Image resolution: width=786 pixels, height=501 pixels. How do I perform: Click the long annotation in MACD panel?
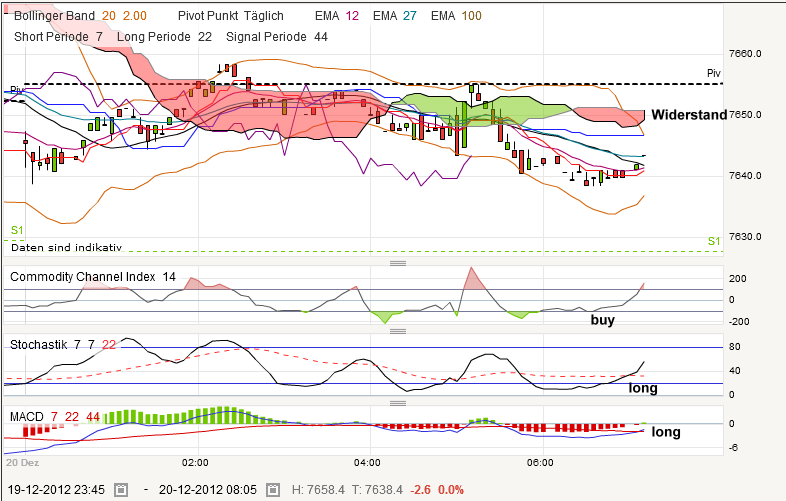point(666,432)
